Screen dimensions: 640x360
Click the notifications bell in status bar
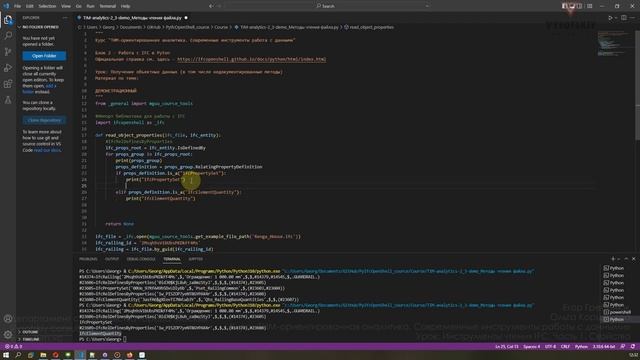(633, 347)
